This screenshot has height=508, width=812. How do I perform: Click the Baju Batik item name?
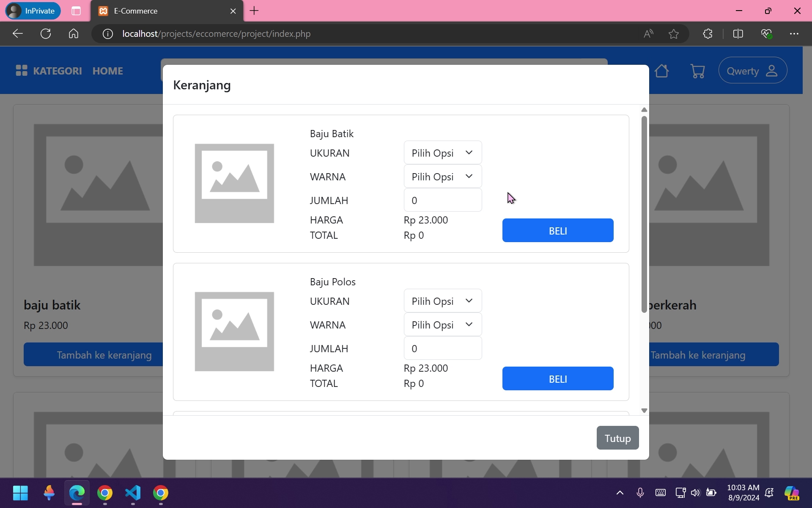[332, 134]
